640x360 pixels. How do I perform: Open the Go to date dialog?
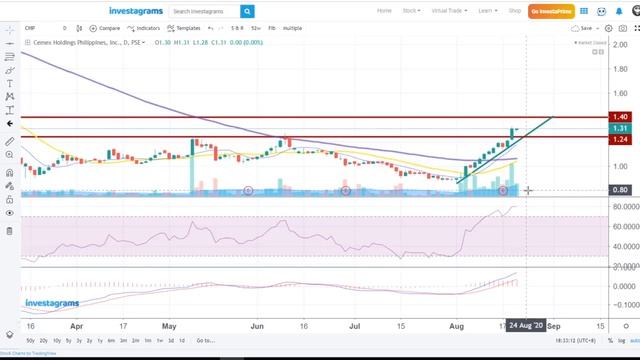tap(206, 340)
